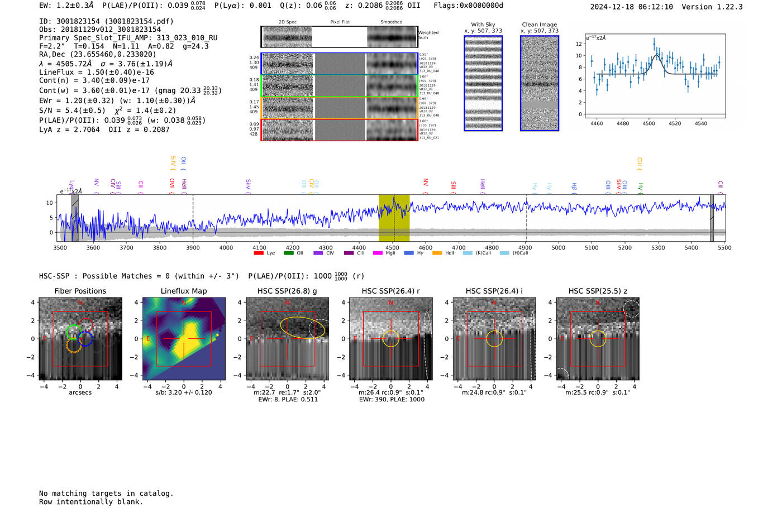Click the m:24.8 rc:0.9" s:0.1" caption
782x532 pixels.
(494, 392)
